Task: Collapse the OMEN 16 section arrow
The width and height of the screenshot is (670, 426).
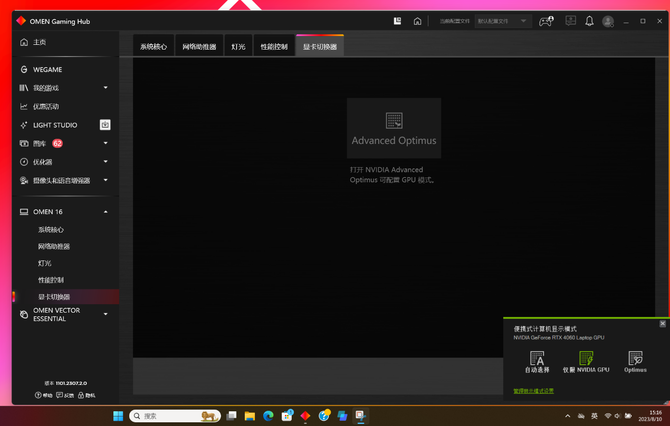Action: click(106, 212)
